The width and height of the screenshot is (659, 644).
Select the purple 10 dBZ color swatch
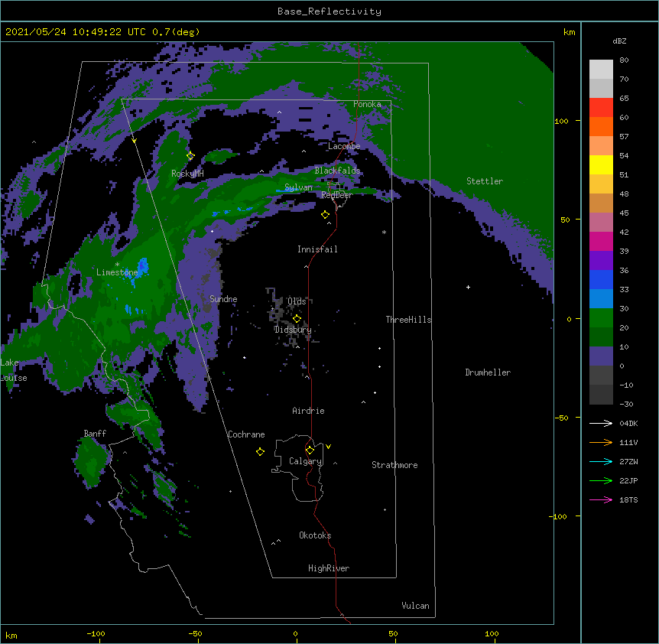point(601,356)
